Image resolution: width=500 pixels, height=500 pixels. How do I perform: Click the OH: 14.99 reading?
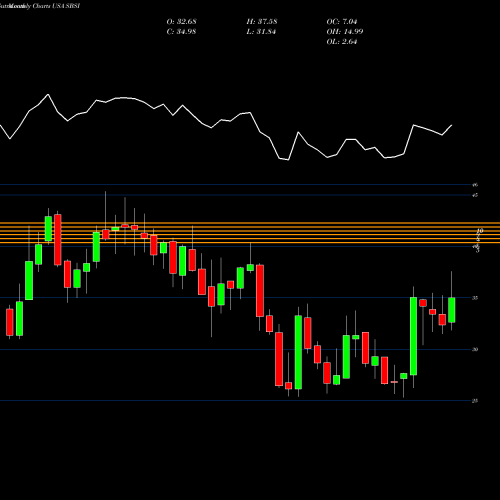tap(345, 32)
